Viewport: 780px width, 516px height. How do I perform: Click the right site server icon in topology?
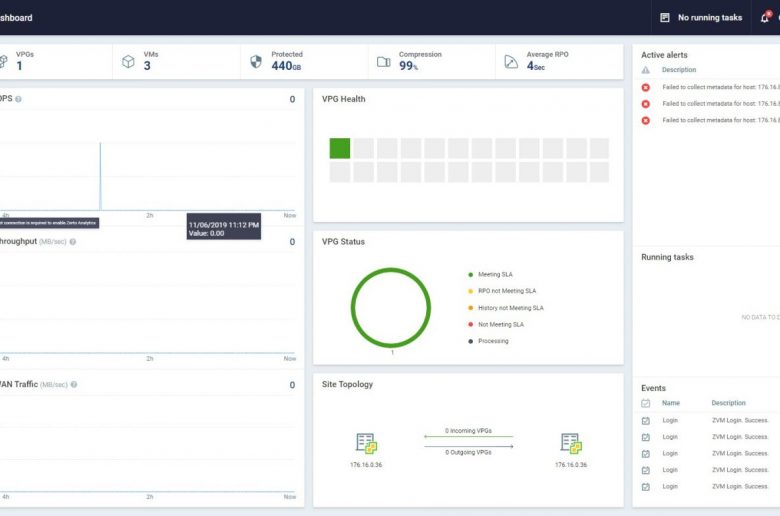point(571,443)
